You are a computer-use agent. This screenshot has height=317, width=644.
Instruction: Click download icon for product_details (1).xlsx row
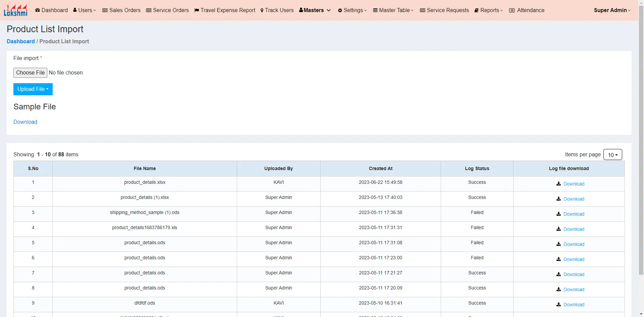tap(558, 199)
